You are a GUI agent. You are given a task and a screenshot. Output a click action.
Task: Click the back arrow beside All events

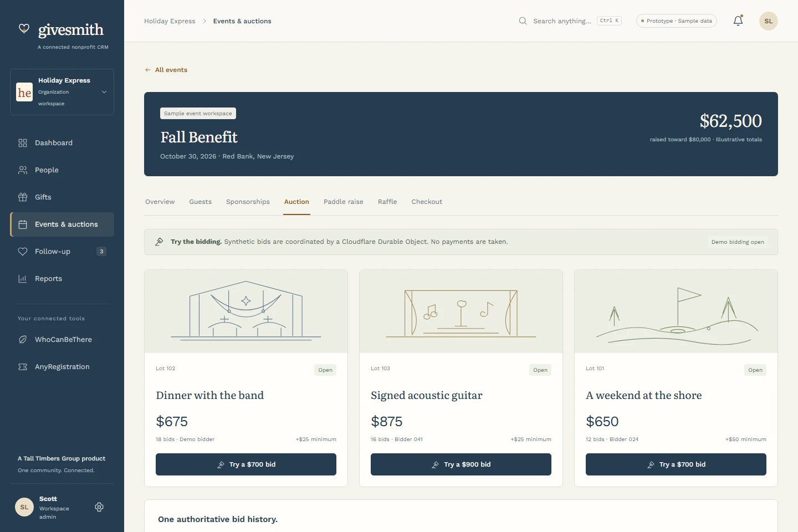[x=148, y=70]
